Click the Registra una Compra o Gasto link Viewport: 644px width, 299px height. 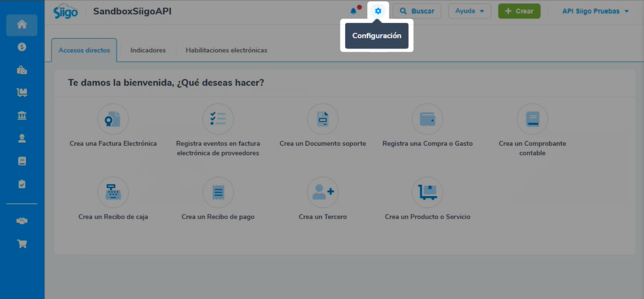[x=427, y=144]
